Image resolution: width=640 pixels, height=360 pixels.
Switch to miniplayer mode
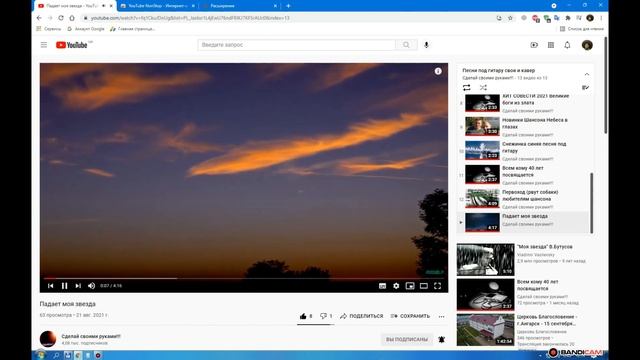click(x=410, y=286)
